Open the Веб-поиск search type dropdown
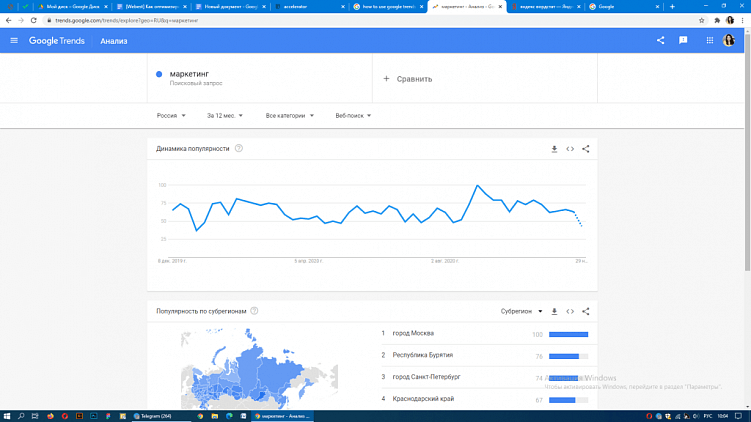 pos(353,115)
